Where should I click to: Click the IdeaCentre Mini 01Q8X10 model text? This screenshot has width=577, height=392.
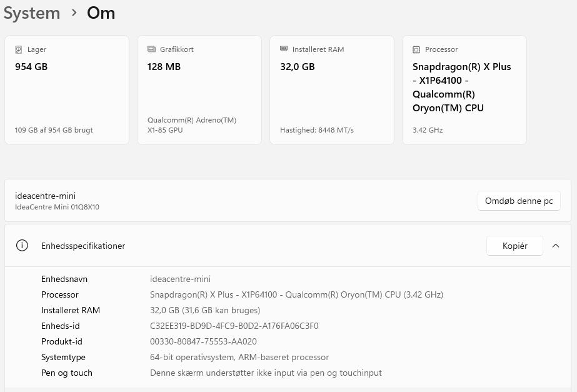[57, 207]
